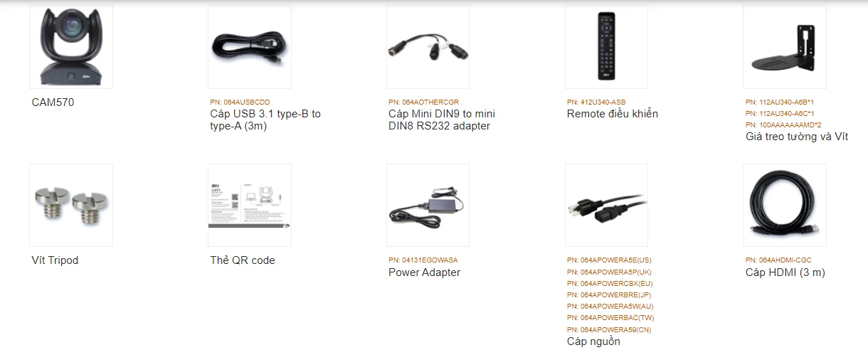This screenshot has width=868, height=350.
Task: Open the HDMI cable image
Action: (785, 206)
